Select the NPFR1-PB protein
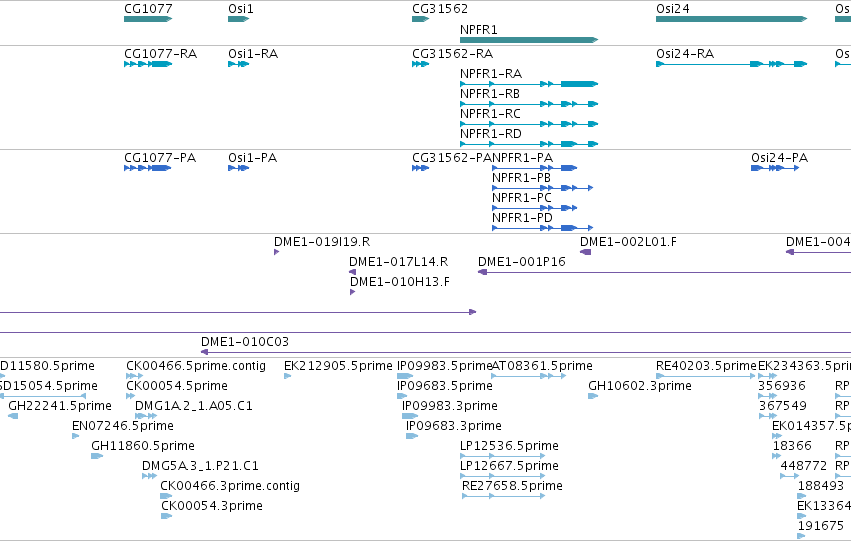Viewport: 851px width, 541px height. 542,188
